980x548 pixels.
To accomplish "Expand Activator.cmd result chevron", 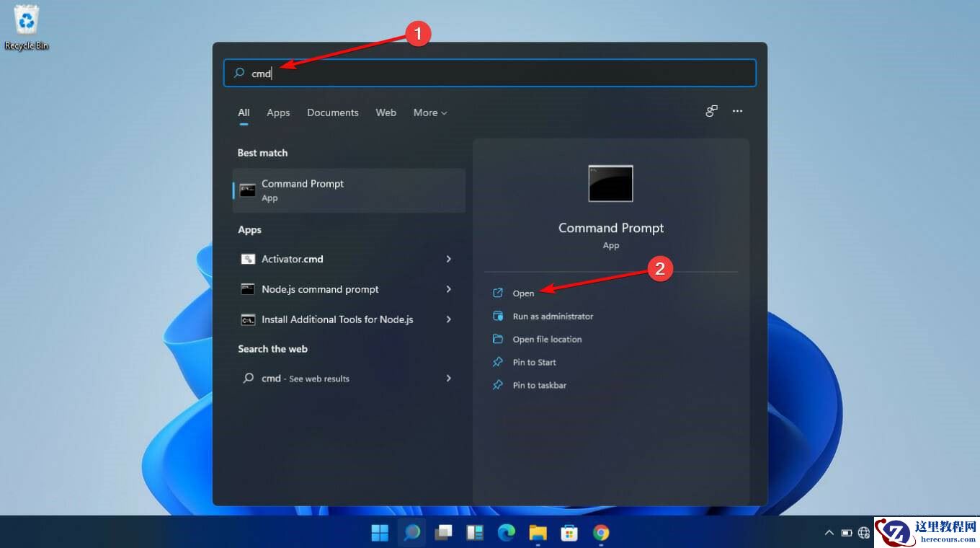I will (448, 259).
